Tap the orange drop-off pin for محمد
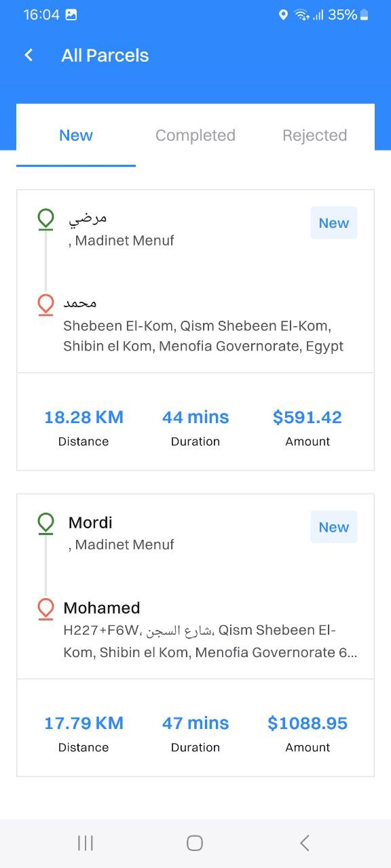The height and width of the screenshot is (868, 391). point(45,304)
